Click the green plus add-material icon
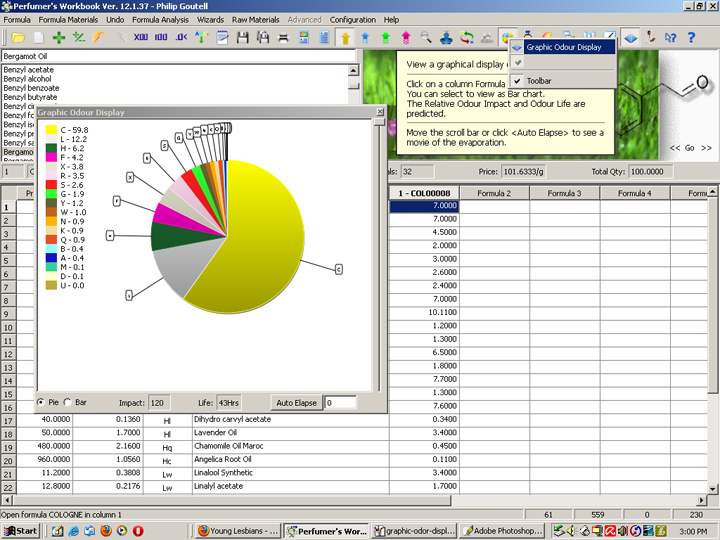Image resolution: width=720 pixels, height=540 pixels. [59, 38]
